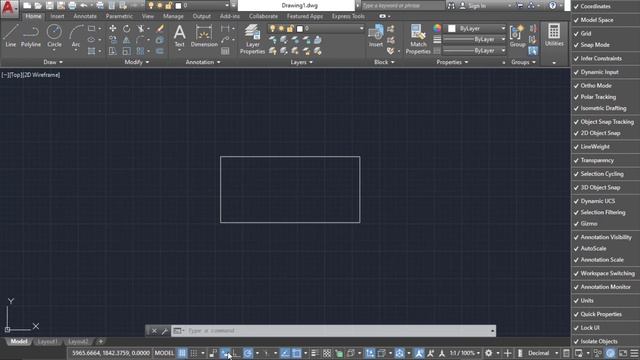Add a new layout with plus button
This screenshot has width=640, height=360.
click(x=101, y=341)
